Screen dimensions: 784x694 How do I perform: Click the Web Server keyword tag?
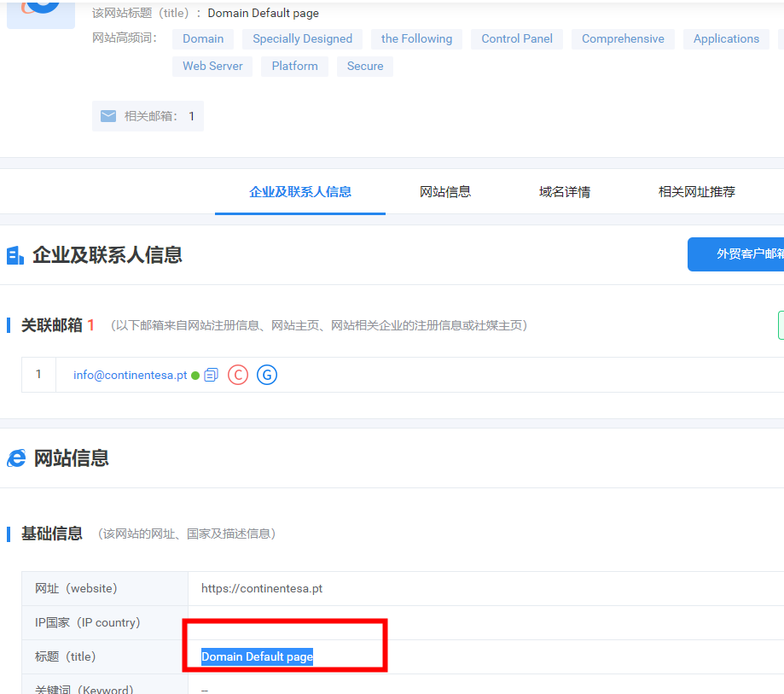(x=212, y=66)
